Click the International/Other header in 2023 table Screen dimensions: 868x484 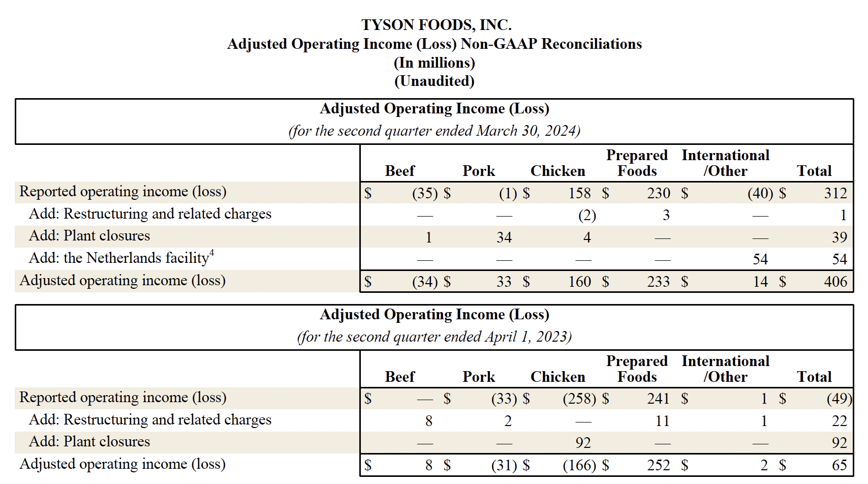click(725, 369)
